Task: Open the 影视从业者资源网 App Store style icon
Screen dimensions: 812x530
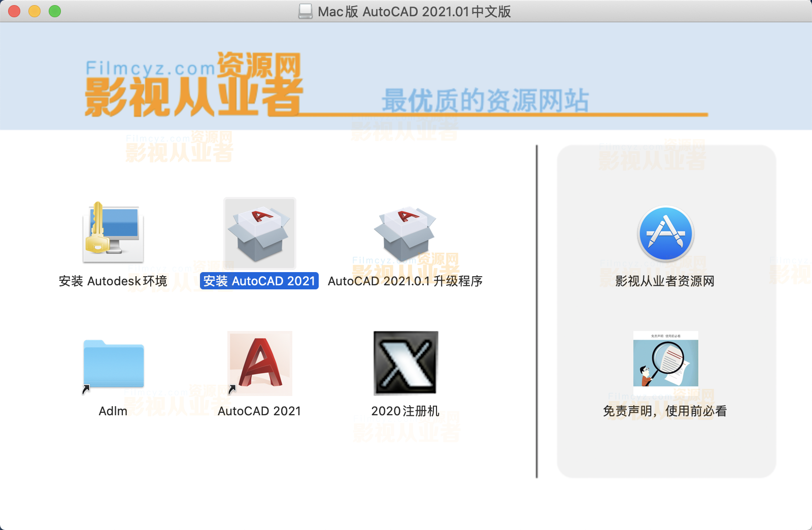Action: [665, 234]
